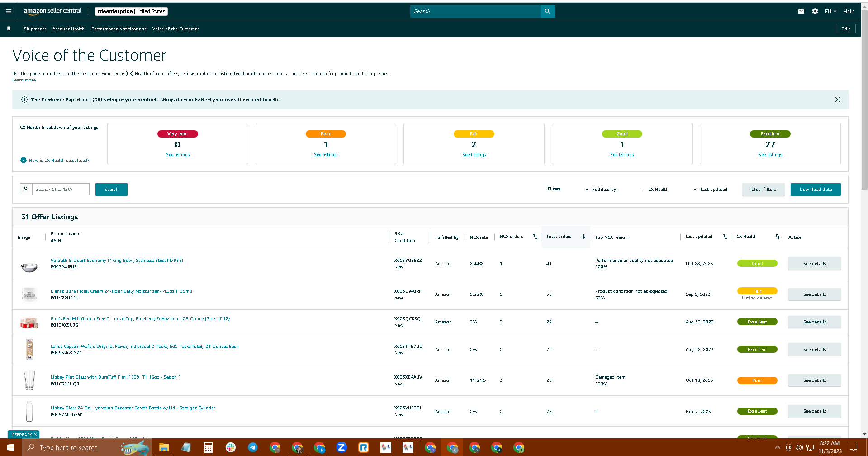Click the search magnifier button in header
The width and height of the screenshot is (868, 456).
click(x=547, y=11)
